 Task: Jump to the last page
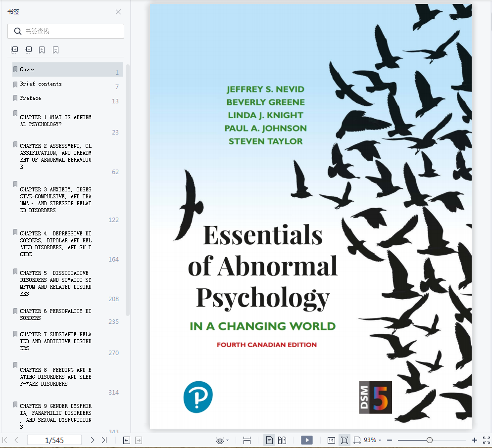[104, 440]
